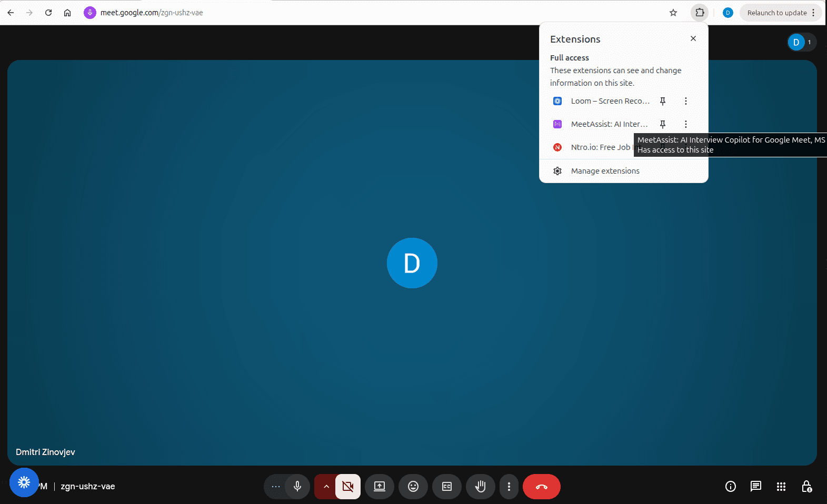The image size is (827, 504).
Task: Open the Loom floating bubble button
Action: point(24,482)
